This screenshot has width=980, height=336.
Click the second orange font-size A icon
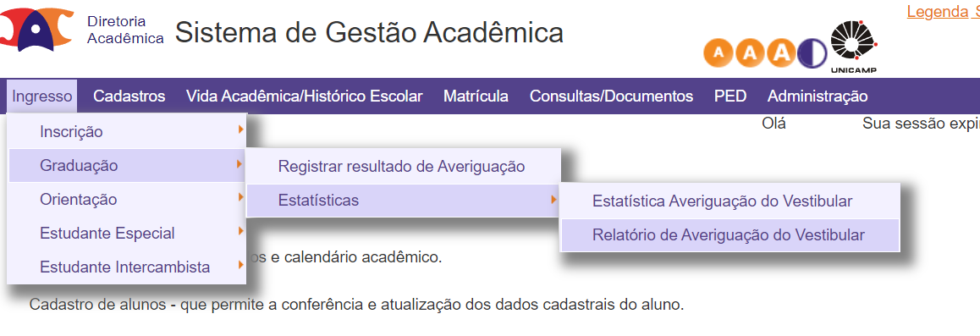click(x=749, y=52)
